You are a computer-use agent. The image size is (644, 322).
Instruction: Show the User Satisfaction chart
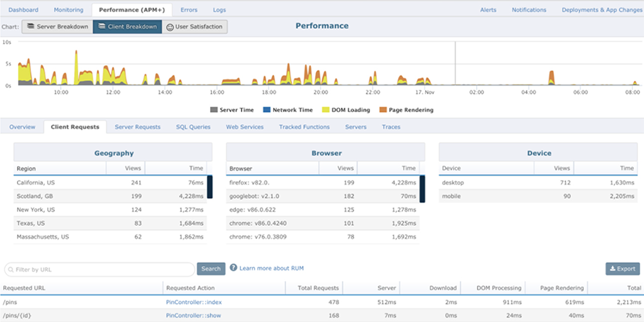coord(195,26)
